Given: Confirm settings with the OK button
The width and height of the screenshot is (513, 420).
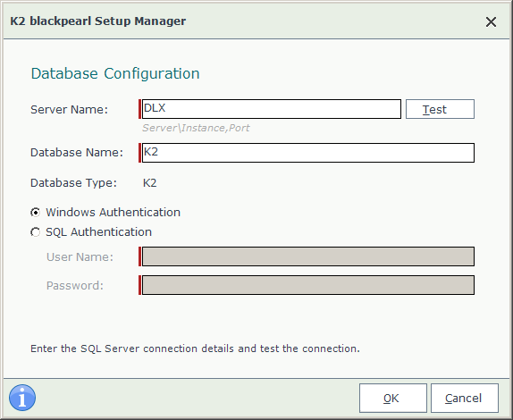Looking at the screenshot, I should tap(393, 398).
